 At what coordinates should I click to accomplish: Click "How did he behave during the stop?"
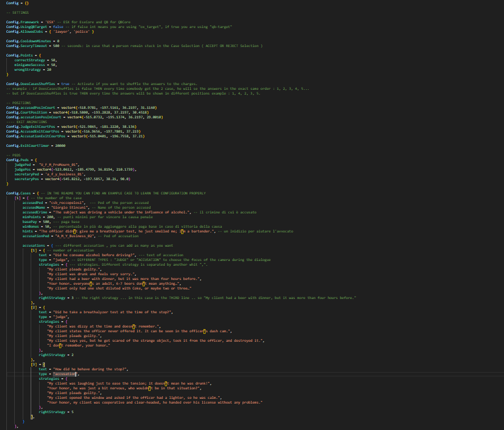coord(91,369)
